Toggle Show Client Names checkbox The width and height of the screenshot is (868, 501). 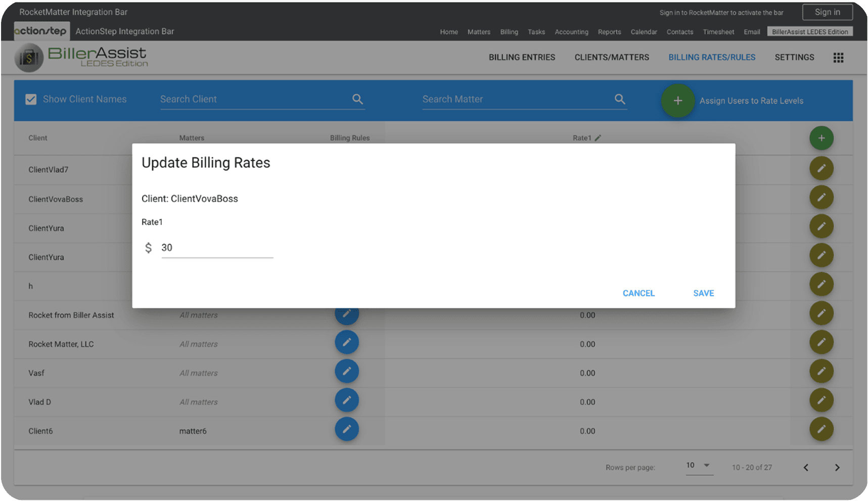[31, 100]
